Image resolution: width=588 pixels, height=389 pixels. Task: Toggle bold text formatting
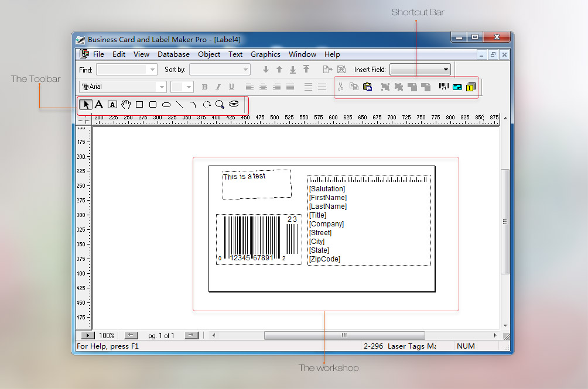point(204,87)
